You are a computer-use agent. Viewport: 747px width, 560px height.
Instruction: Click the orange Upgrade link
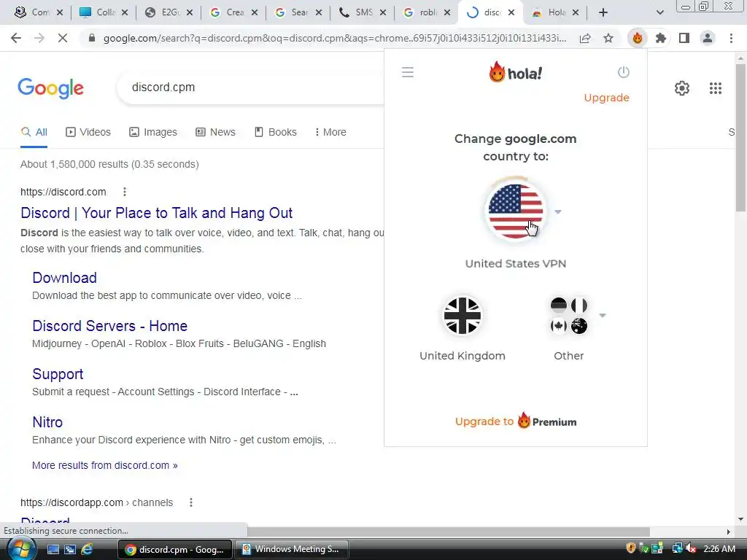606,98
